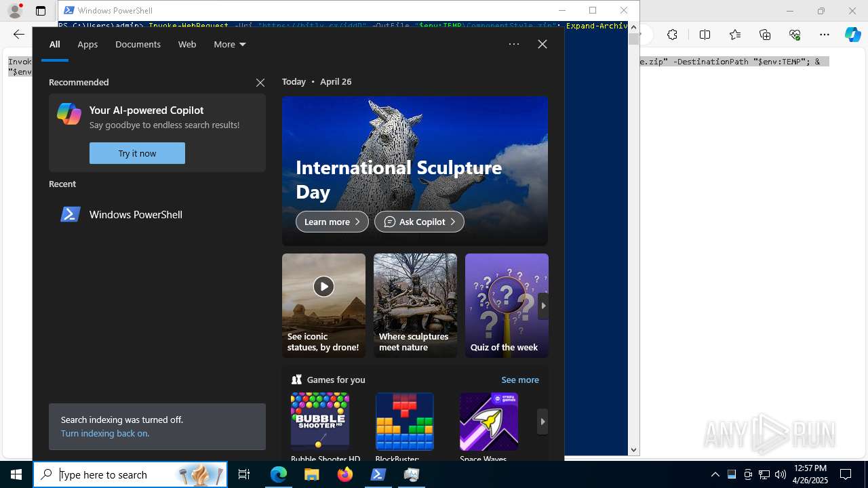Image resolution: width=868 pixels, height=488 pixels.
Task: Go back in the Edge browser
Action: point(18,35)
